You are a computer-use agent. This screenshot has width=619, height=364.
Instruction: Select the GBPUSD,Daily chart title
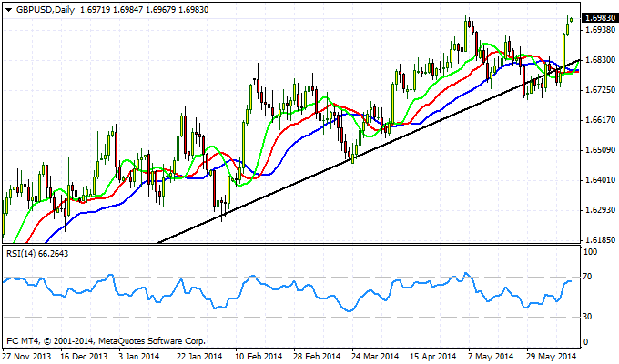46,10
